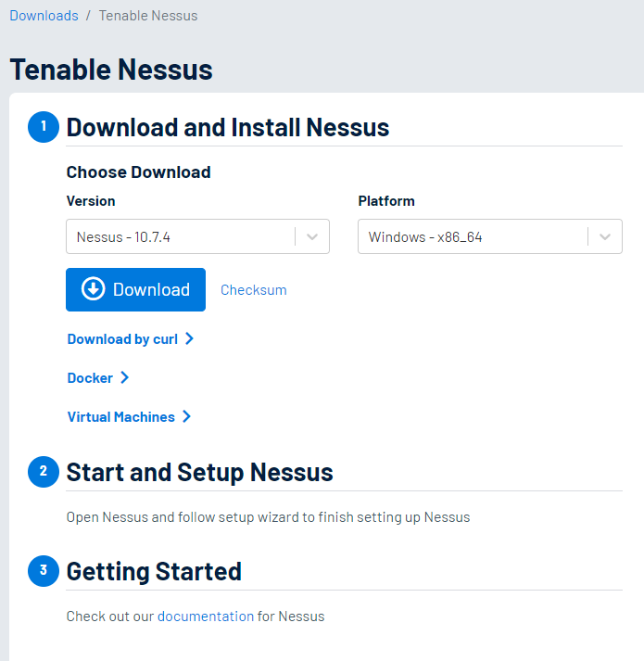This screenshot has height=661, width=644.
Task: Open the documentation link
Action: pyautogui.click(x=205, y=617)
